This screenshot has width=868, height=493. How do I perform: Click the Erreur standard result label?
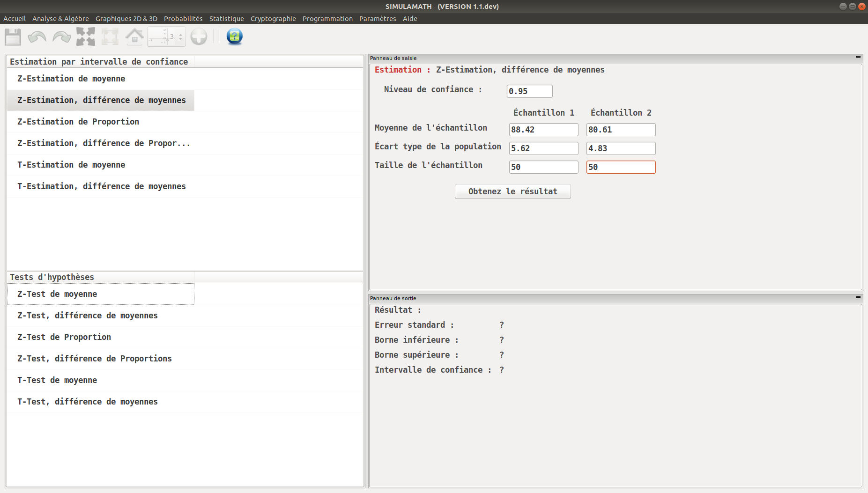(414, 325)
